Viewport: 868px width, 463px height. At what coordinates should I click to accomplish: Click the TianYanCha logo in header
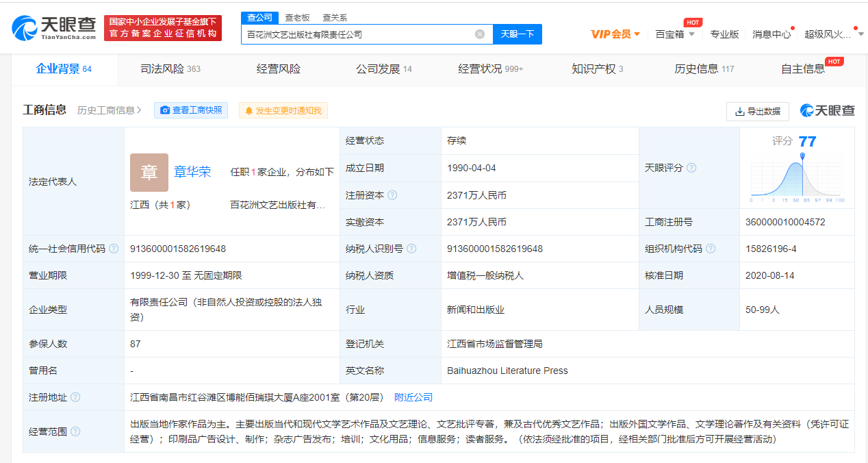[x=53, y=27]
